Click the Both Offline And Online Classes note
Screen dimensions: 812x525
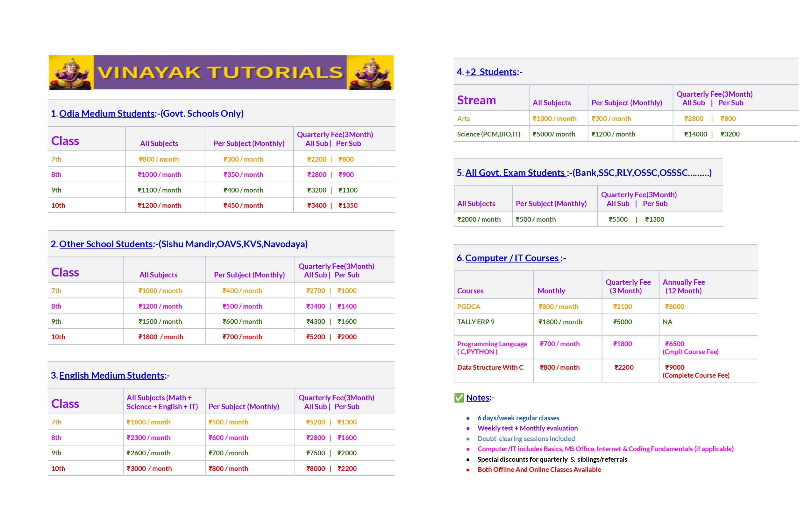pyautogui.click(x=539, y=470)
